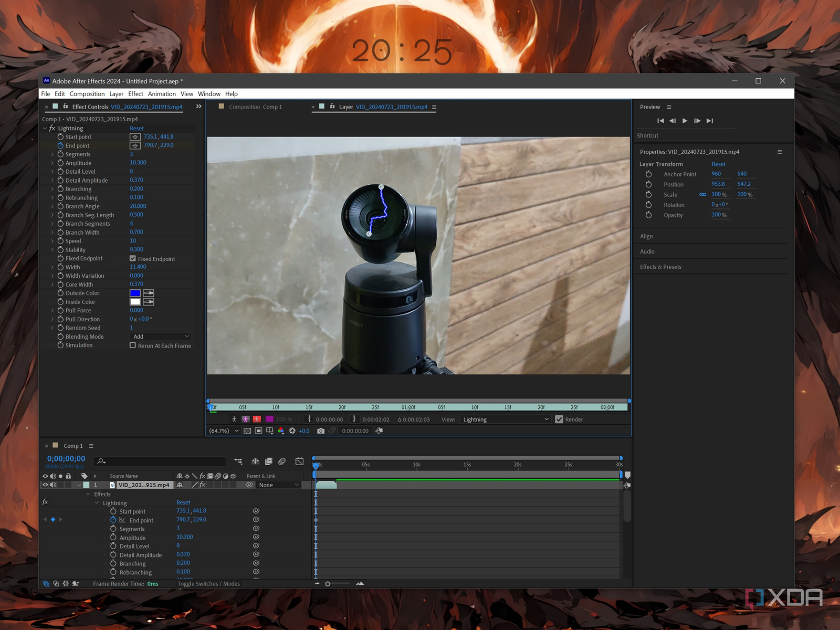The image size is (840, 630).
Task: Toggle the transparency grid icon in viewer
Action: click(x=247, y=430)
